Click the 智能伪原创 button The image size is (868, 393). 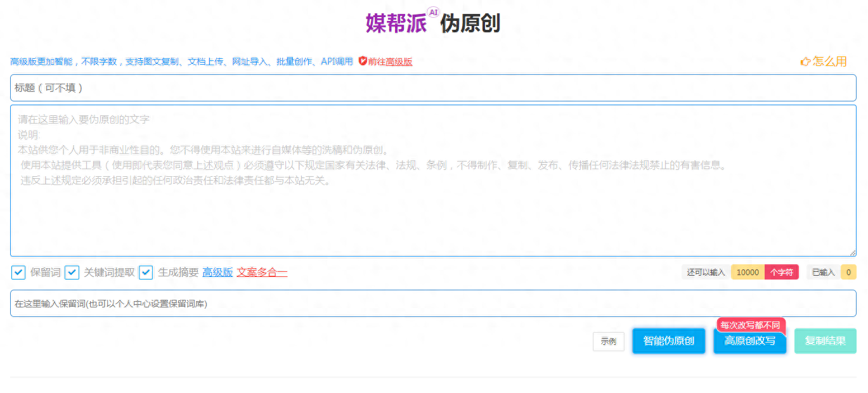(669, 341)
